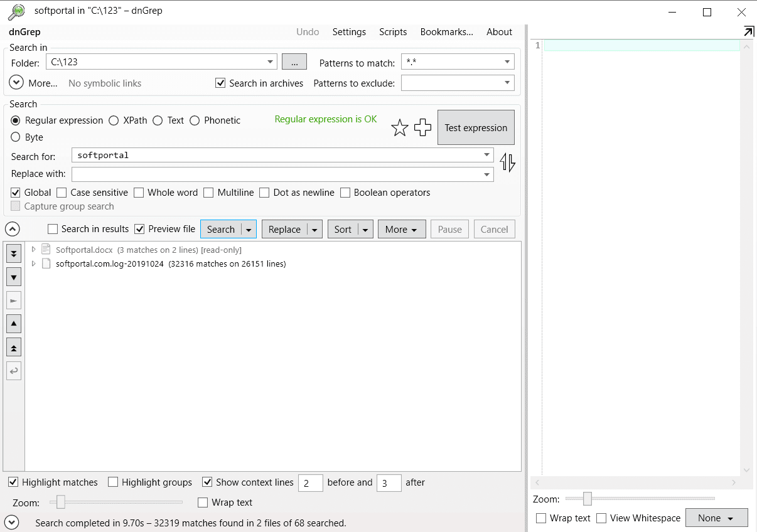Go to next result down arrow
The width and height of the screenshot is (757, 532).
14,277
